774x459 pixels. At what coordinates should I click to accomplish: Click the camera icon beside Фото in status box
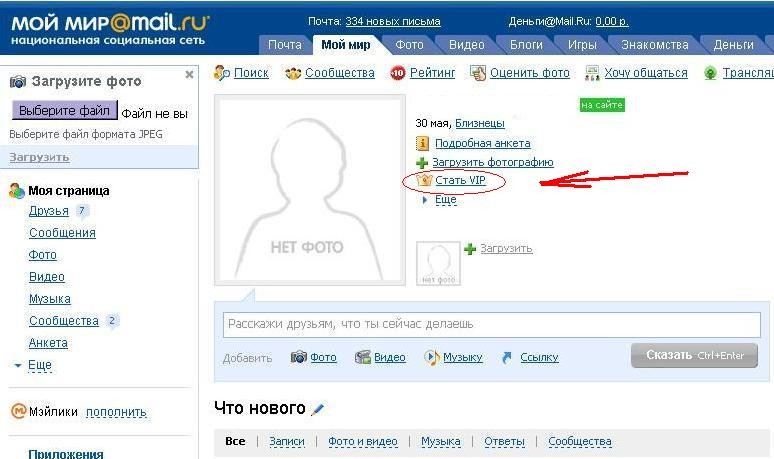298,357
